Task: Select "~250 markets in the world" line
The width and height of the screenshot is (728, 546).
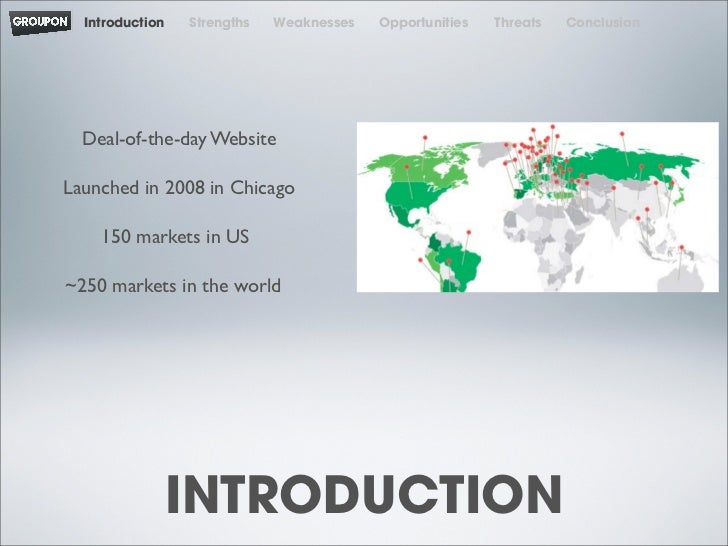Action: coord(173,286)
